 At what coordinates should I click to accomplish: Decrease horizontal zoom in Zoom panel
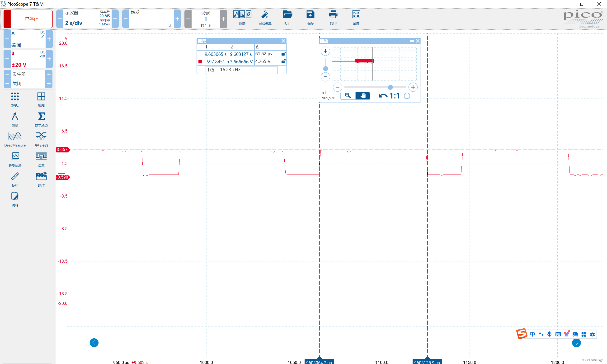338,87
